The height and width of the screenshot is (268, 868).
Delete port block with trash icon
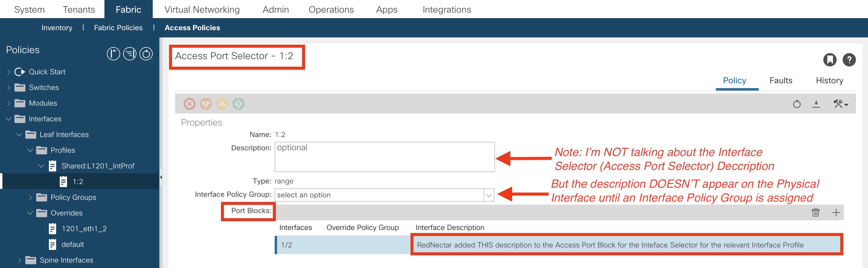(x=815, y=212)
